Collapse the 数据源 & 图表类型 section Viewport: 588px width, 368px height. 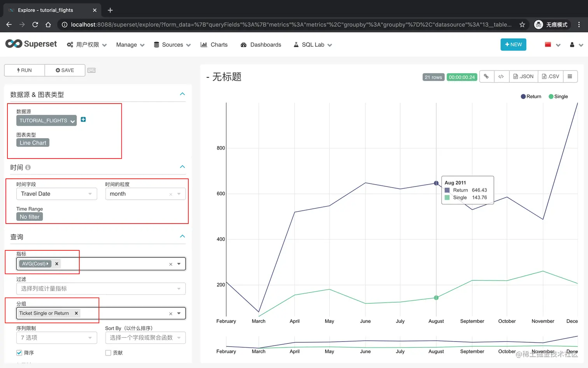(x=182, y=94)
